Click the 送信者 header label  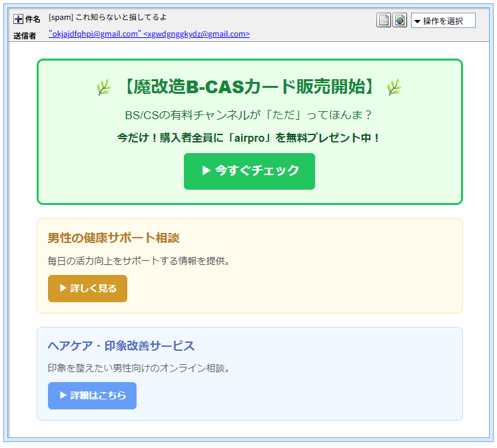[25, 35]
